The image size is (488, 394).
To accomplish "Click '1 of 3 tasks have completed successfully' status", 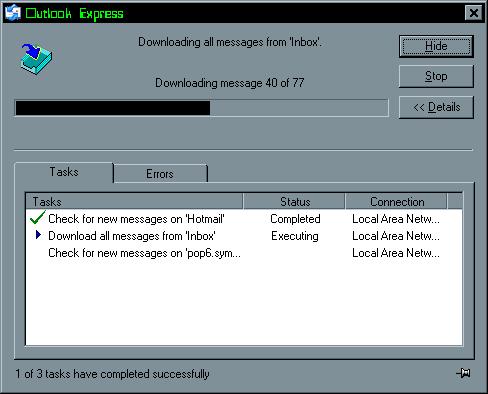I will tap(112, 374).
